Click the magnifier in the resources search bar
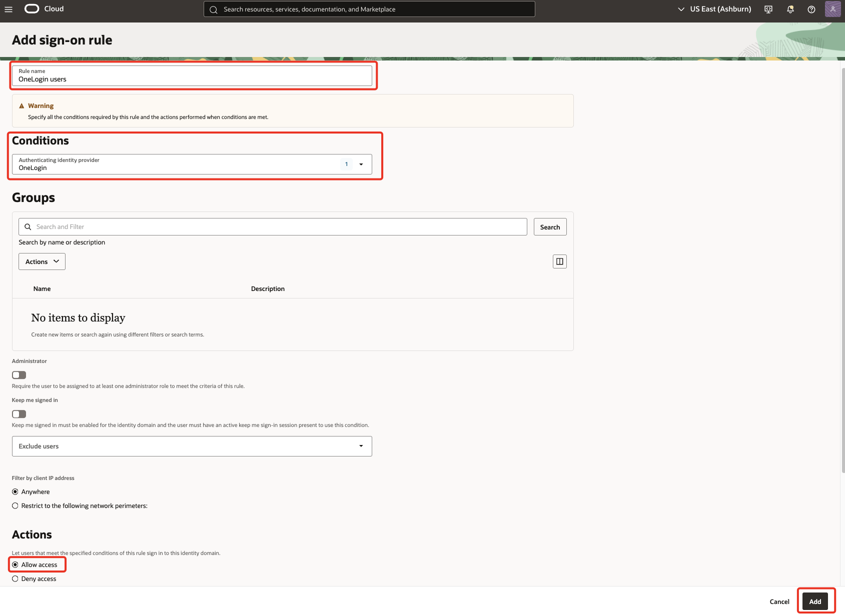The width and height of the screenshot is (845, 616). tap(213, 9)
